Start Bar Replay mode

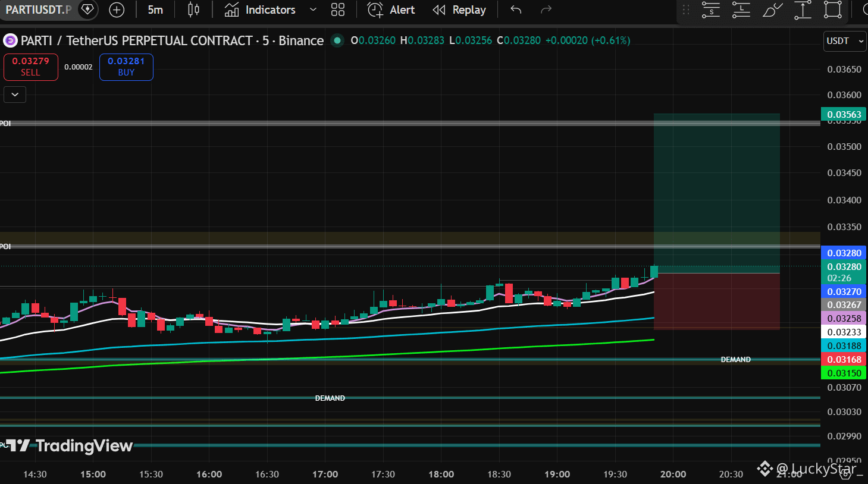pyautogui.click(x=459, y=10)
